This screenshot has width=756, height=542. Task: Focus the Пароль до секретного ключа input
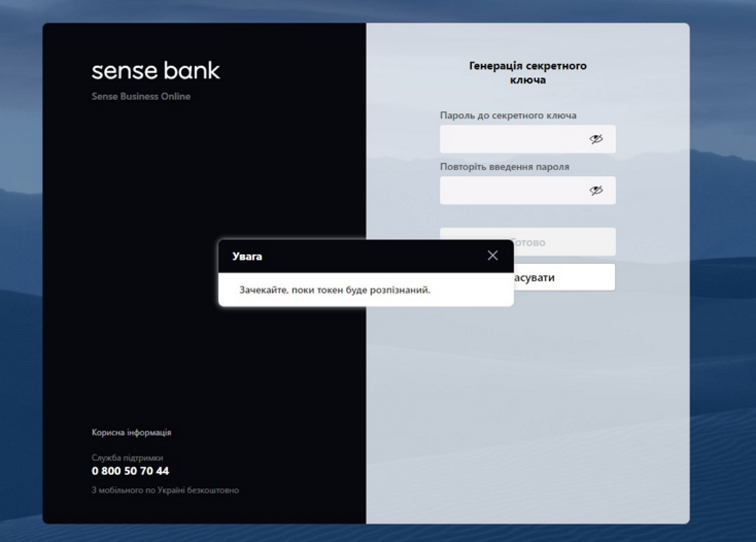coord(527,139)
